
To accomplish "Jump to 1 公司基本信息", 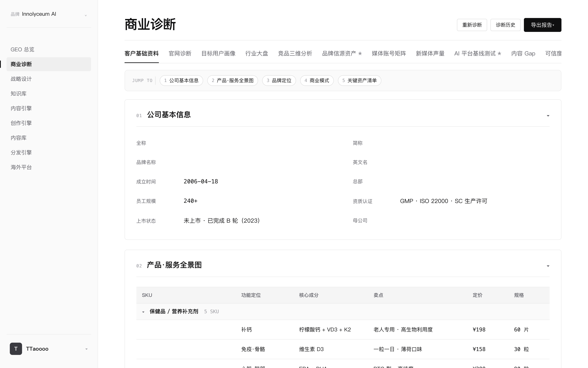I will point(181,81).
